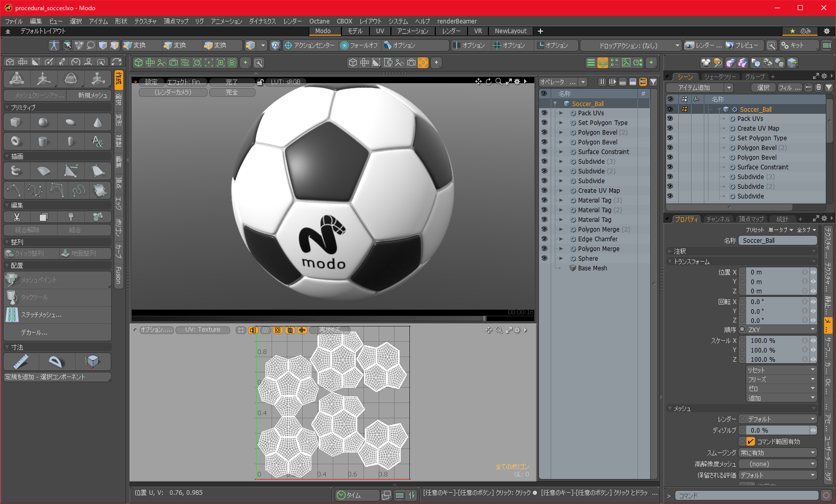Toggle visibility of Surface Constraint operator
This screenshot has width=836, height=504.
click(x=544, y=152)
